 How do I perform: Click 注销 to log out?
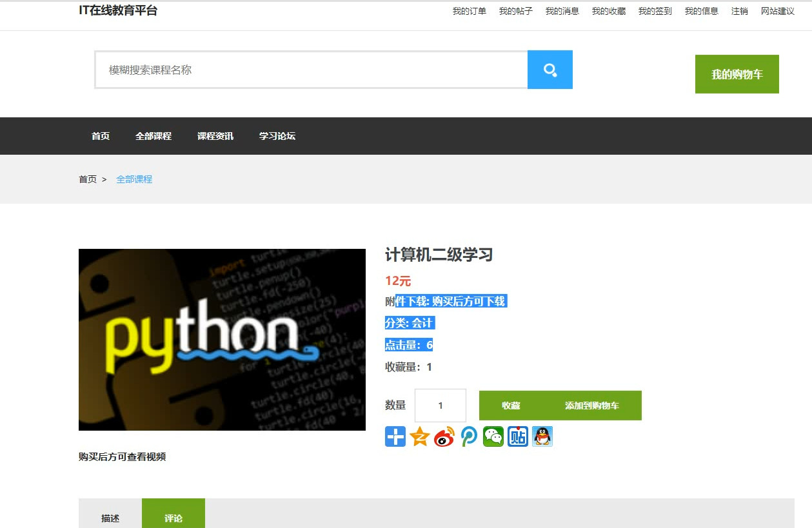[740, 11]
